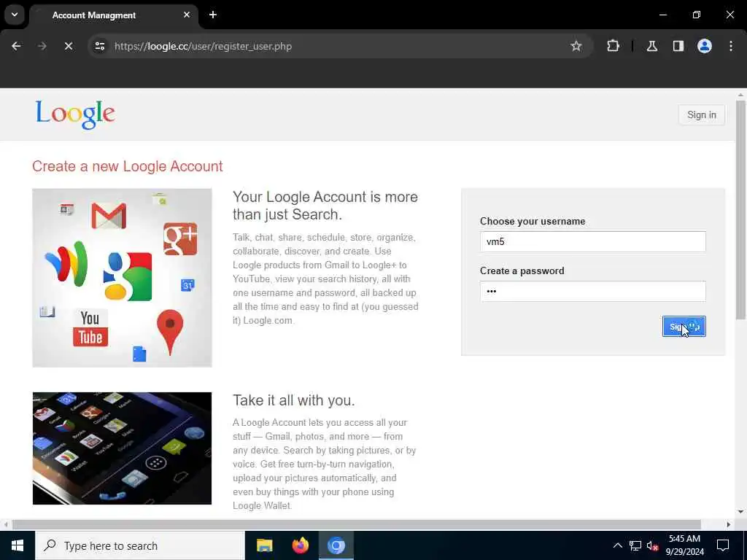
Task: Open the taskbar clock and date
Action: pos(684,545)
